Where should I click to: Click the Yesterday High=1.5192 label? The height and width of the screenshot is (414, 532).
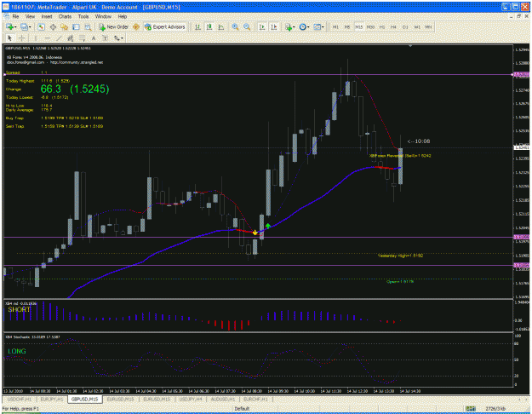[x=400, y=256]
